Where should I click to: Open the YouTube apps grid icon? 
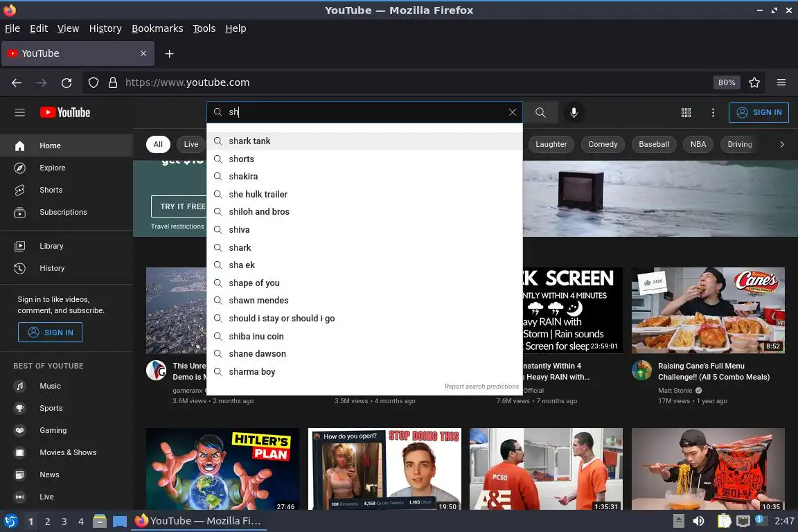(x=686, y=112)
